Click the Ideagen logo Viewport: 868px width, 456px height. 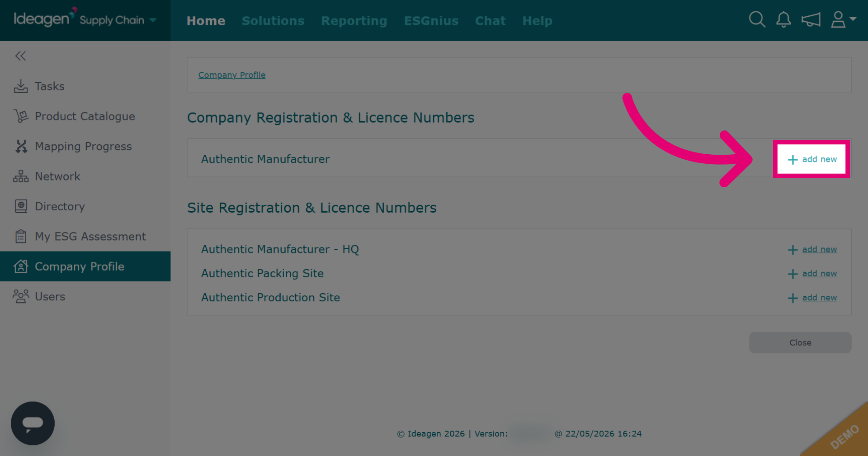[44, 18]
